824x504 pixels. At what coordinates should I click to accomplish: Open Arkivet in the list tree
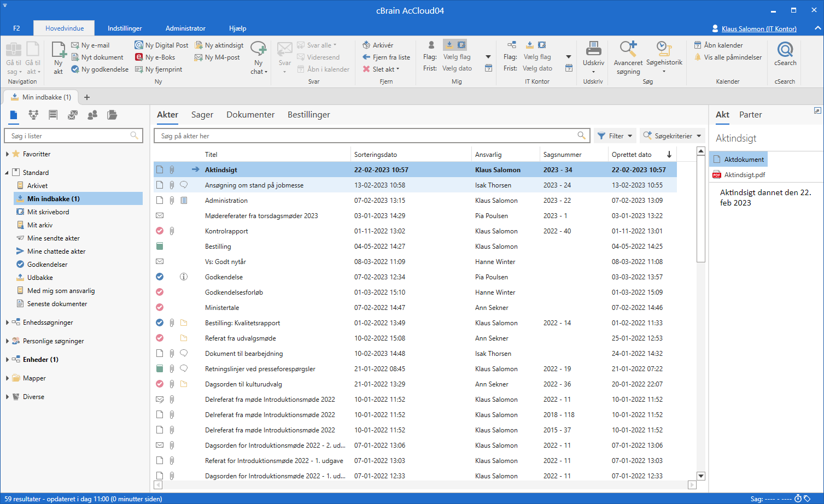(37, 186)
